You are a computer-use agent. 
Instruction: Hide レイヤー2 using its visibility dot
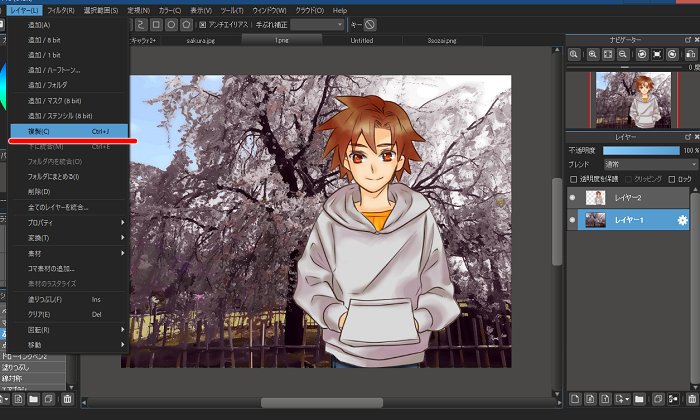tap(573, 198)
